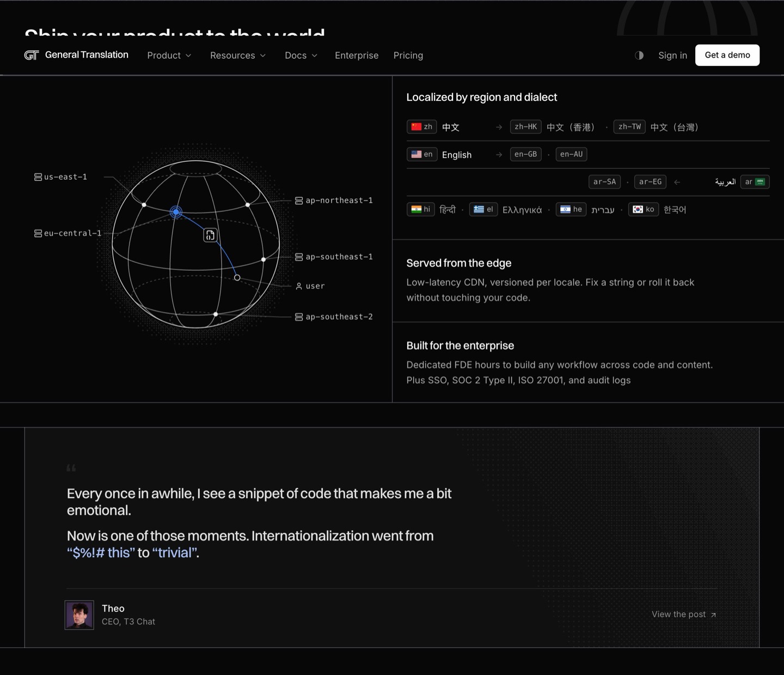Click the highlighted '“$%!# this”' text
The width and height of the screenshot is (784, 675).
(101, 552)
